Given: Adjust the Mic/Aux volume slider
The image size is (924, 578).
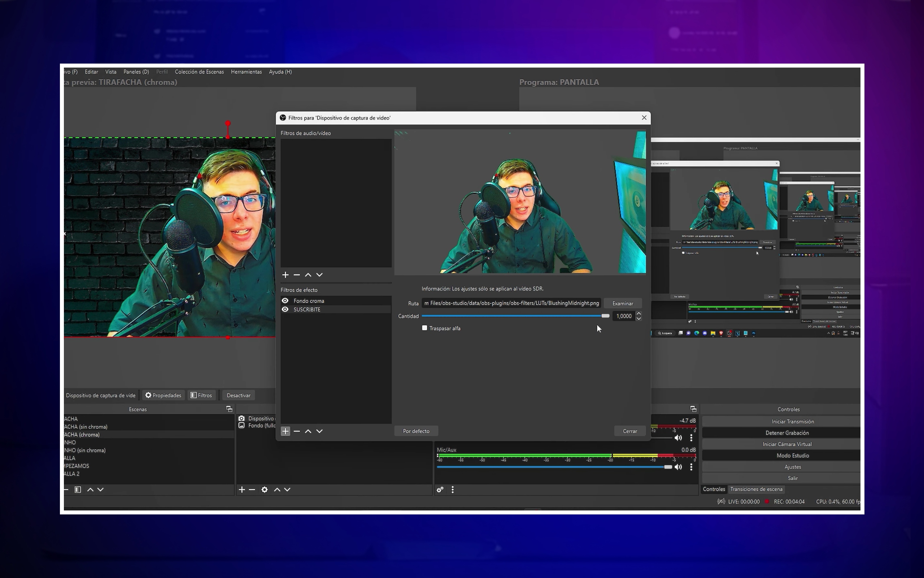Looking at the screenshot, I should [x=554, y=467].
